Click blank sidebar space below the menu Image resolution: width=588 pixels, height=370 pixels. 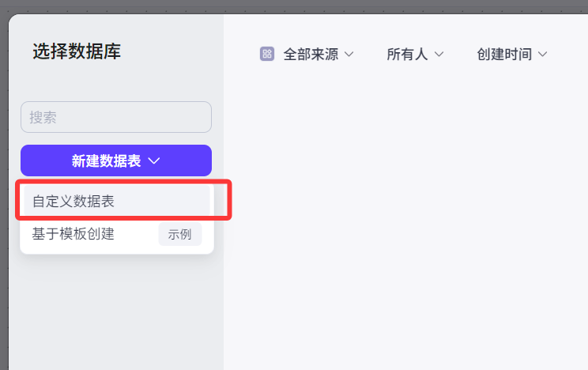tap(116, 316)
